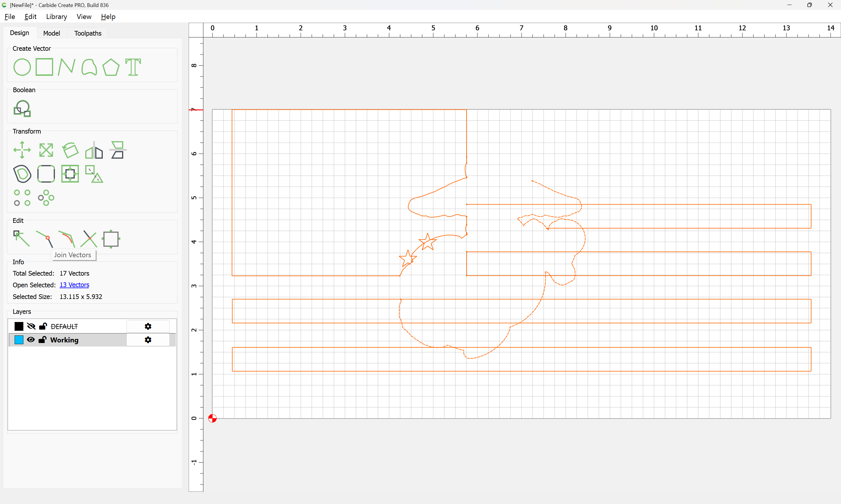Select the Polygon shape tool
Viewport: 841px width, 504px height.
click(111, 67)
